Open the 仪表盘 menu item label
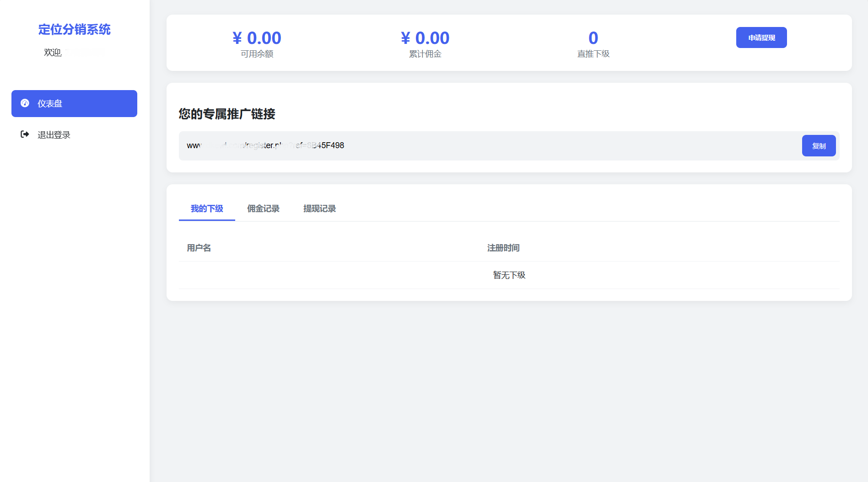 coord(50,104)
